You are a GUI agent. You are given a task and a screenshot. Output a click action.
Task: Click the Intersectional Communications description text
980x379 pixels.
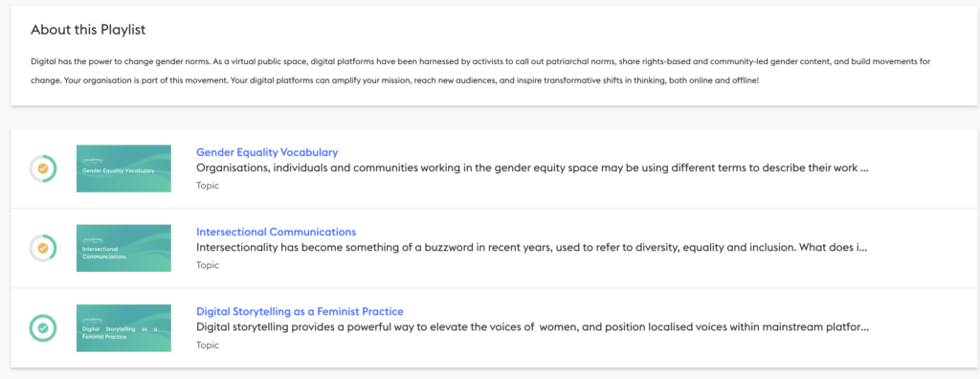click(x=532, y=248)
